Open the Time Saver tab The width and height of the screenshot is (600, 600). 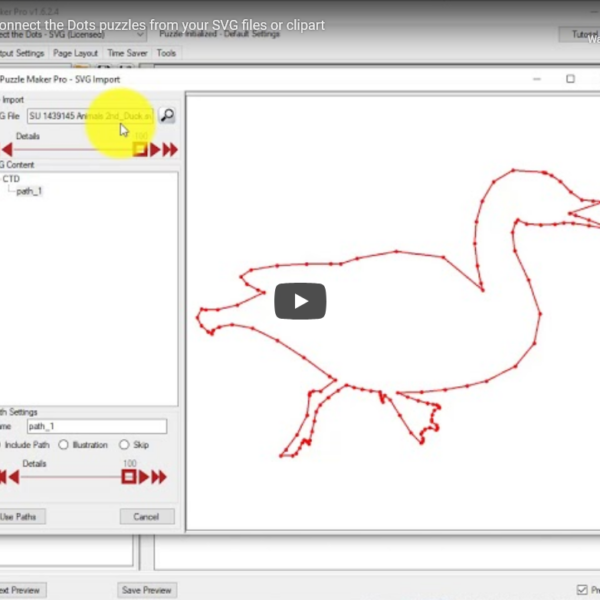128,53
